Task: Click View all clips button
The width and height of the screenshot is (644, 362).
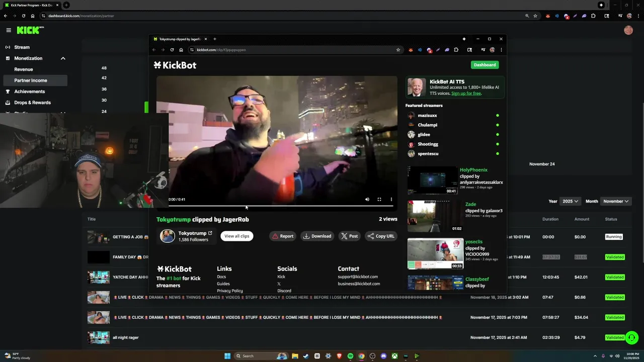Action: (x=237, y=236)
